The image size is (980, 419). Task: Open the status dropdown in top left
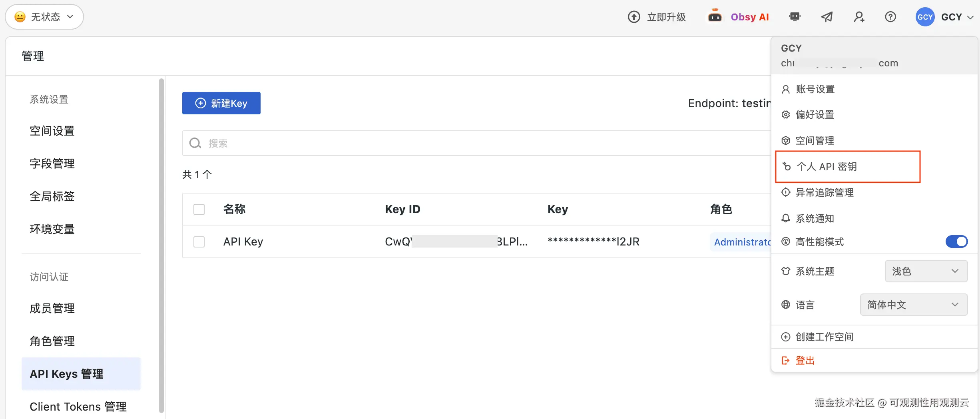44,17
